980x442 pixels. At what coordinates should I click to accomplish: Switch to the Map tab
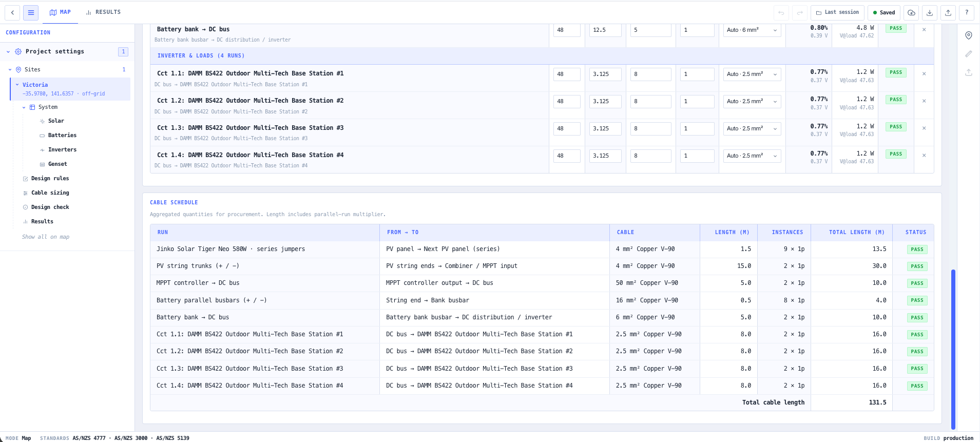[x=60, y=12]
